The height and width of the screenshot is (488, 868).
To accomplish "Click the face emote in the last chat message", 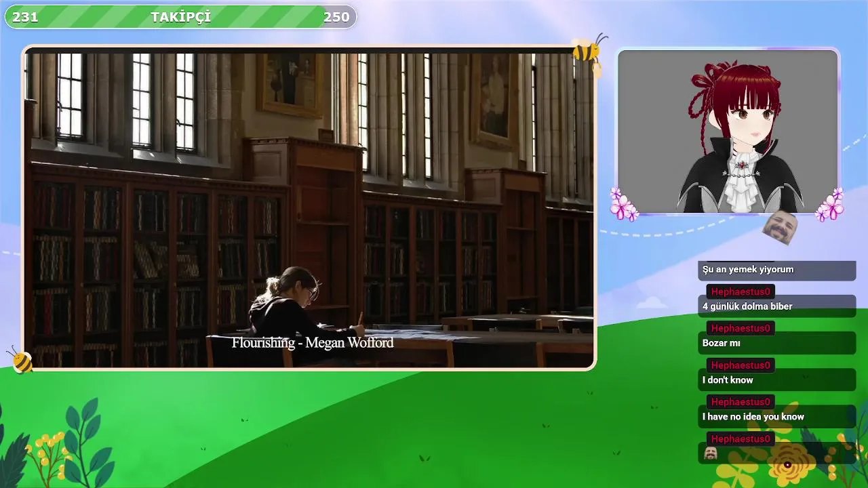I will [711, 453].
